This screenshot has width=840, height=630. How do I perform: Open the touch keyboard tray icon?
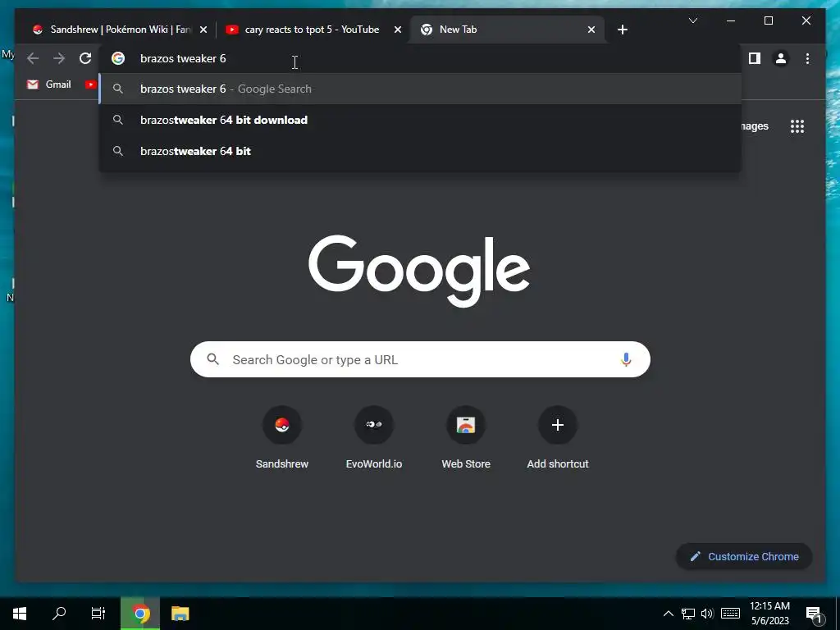[x=730, y=614]
